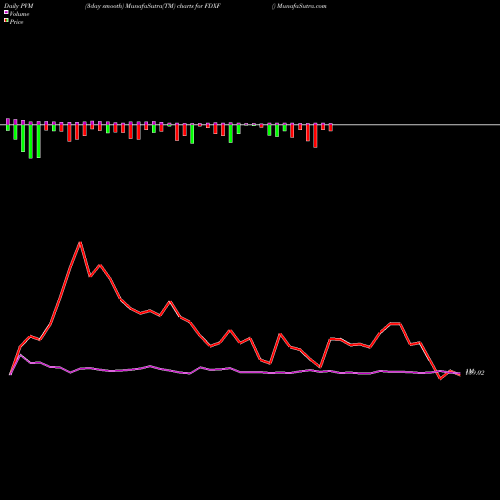Viewport: 500px width, 500px height.
Task: Select the tallest green bar near the chart's left edge
Action: click(31, 140)
